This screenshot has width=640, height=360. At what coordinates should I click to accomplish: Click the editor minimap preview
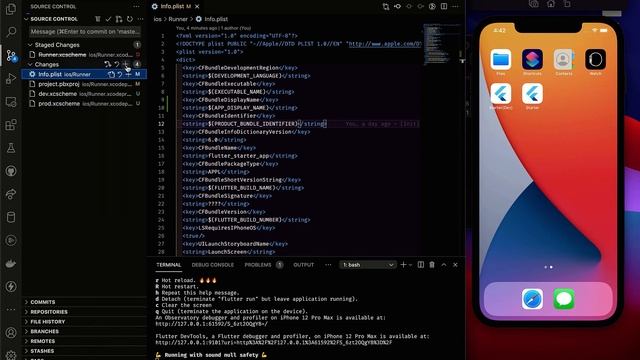pyautogui.click(x=441, y=45)
